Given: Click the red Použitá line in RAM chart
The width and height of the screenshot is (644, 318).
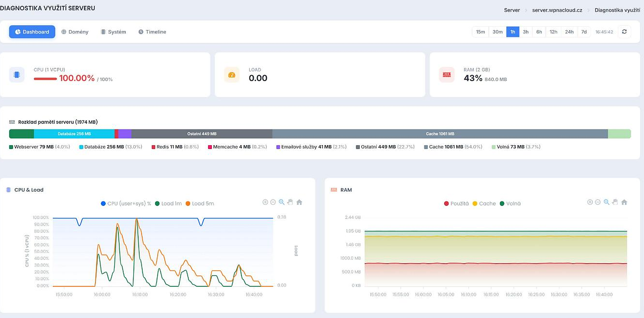Looking at the screenshot, I should [496, 263].
